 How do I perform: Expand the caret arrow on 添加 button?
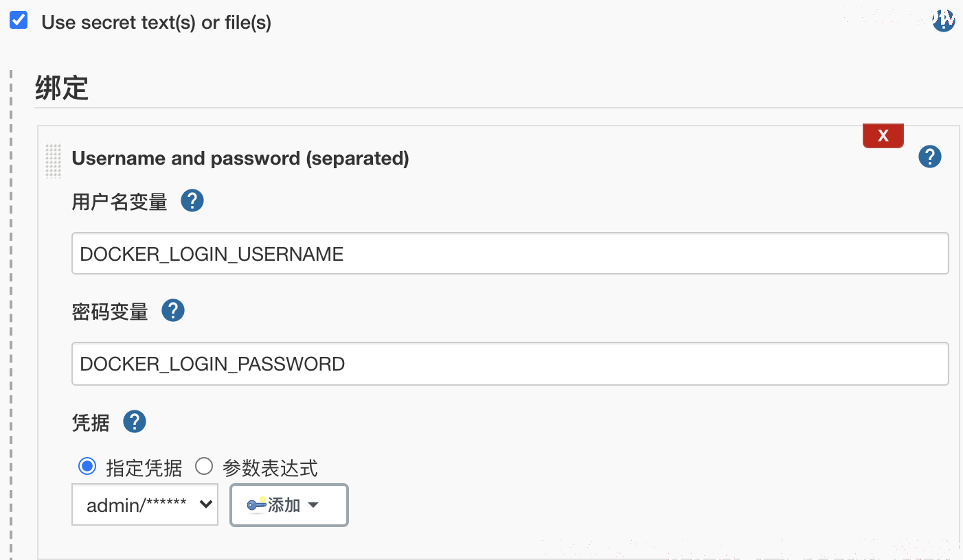(x=313, y=505)
